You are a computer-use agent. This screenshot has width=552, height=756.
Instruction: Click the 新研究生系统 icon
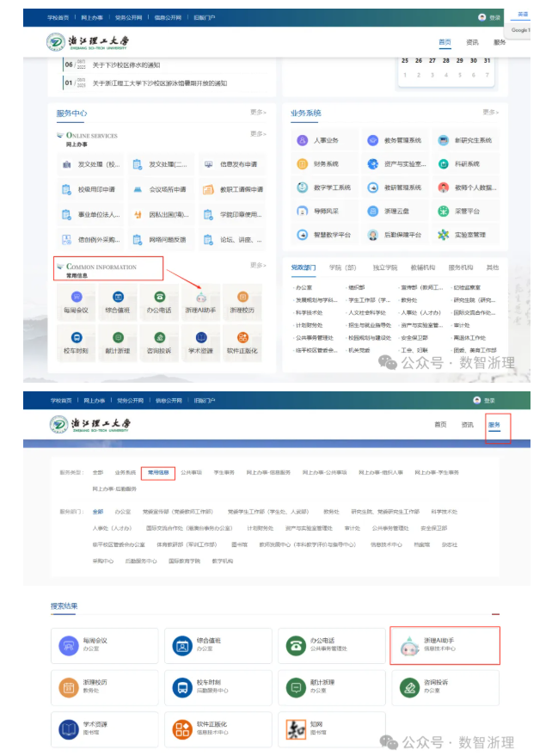tap(444, 140)
